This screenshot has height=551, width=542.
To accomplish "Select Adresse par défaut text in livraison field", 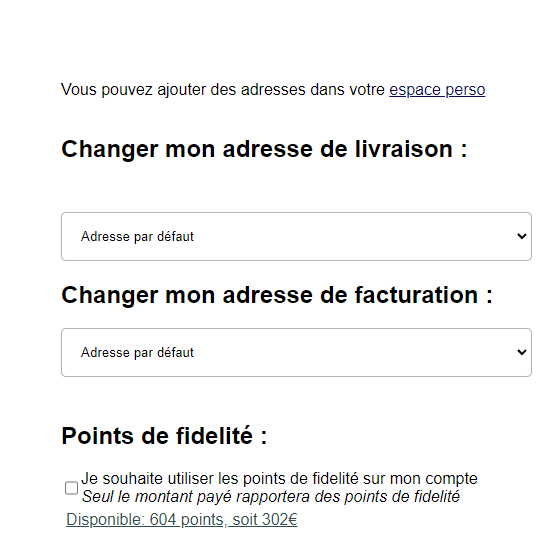I will tap(137, 236).
